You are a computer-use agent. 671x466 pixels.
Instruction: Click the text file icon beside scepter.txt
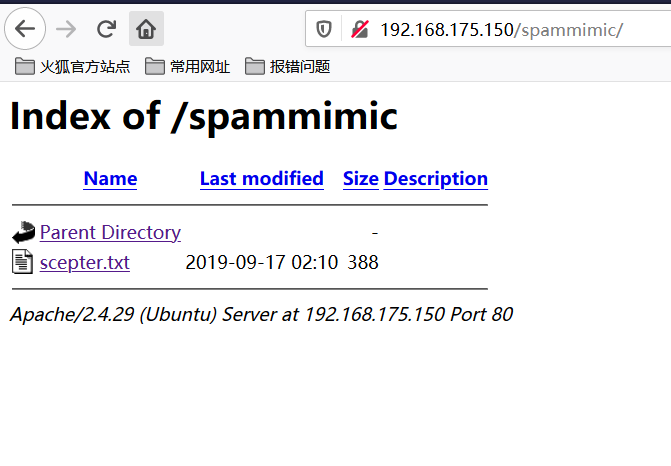[x=23, y=262]
